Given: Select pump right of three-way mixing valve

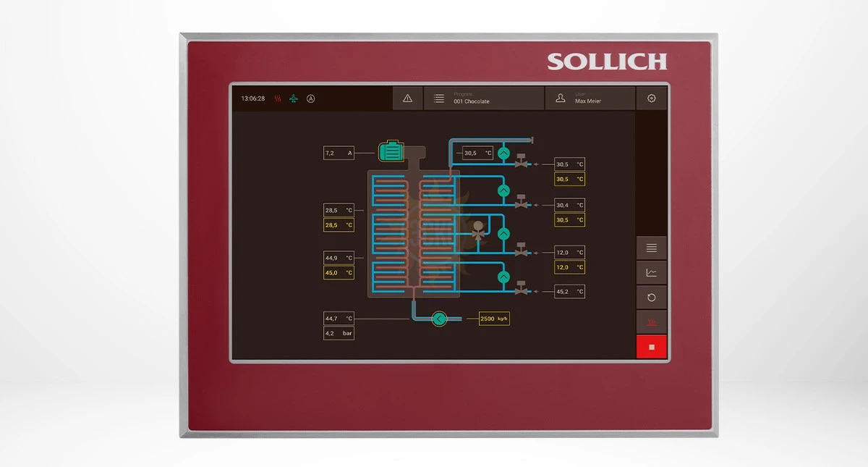Looking at the screenshot, I should click(504, 233).
